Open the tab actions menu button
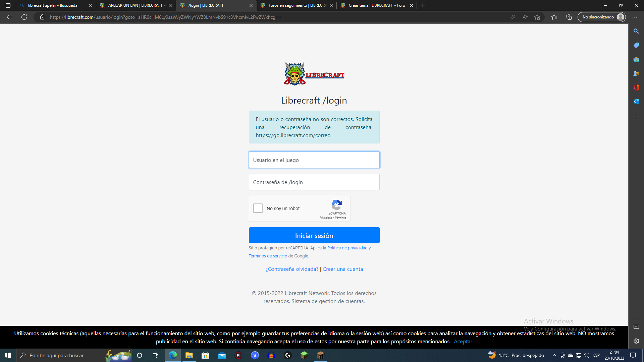Image resolution: width=644 pixels, height=362 pixels. (x=8, y=5)
